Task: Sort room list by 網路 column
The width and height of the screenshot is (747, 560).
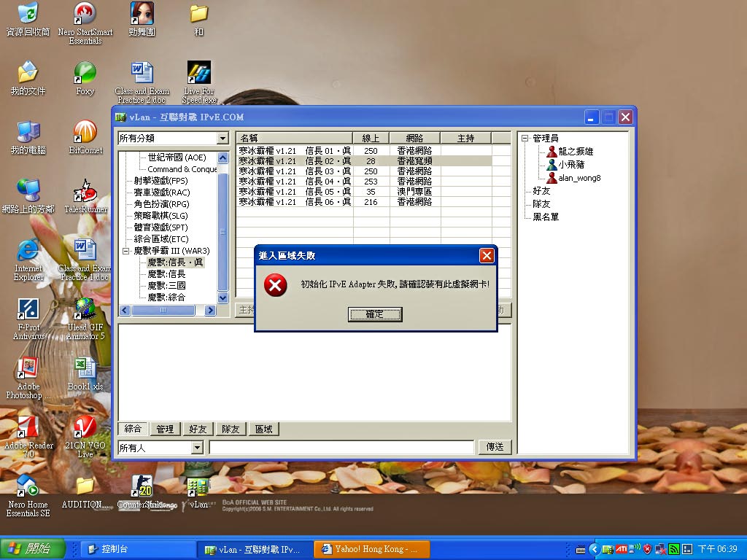Action: pyautogui.click(x=415, y=138)
